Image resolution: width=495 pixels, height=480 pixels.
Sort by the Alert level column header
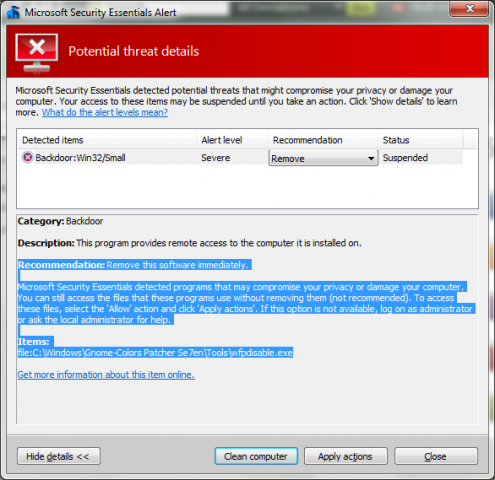232,140
